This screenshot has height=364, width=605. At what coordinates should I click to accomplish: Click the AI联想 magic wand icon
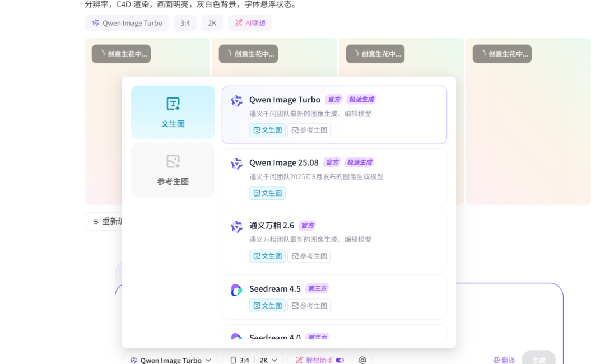240,23
